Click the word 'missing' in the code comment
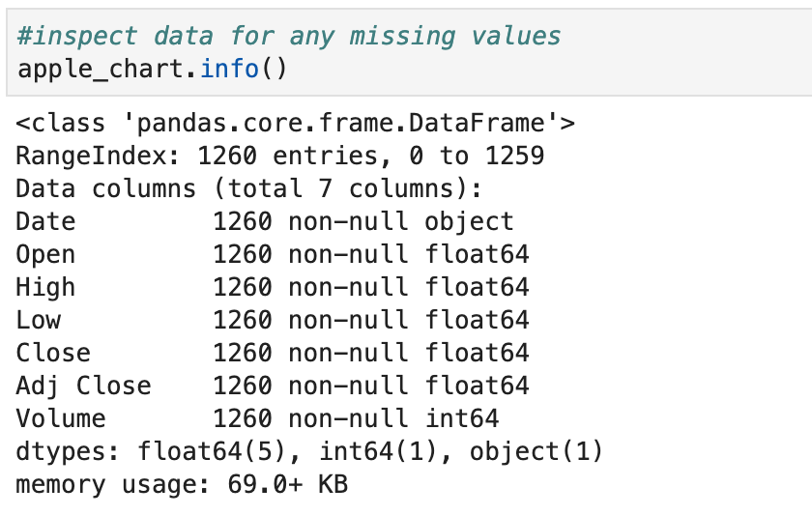This screenshot has height=516, width=812. 402,38
